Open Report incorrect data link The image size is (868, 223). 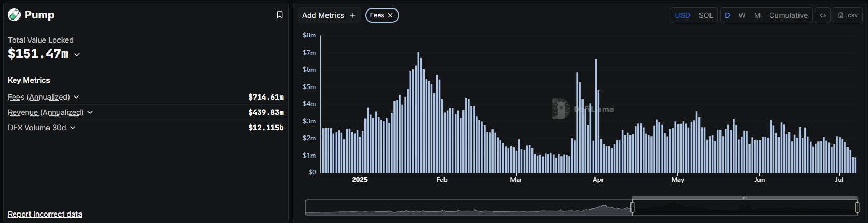click(45, 214)
